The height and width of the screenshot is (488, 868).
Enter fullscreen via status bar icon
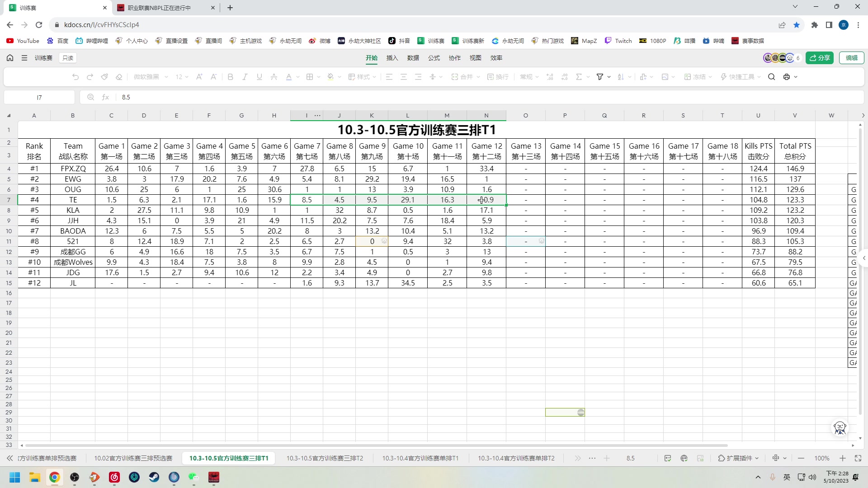click(858, 458)
